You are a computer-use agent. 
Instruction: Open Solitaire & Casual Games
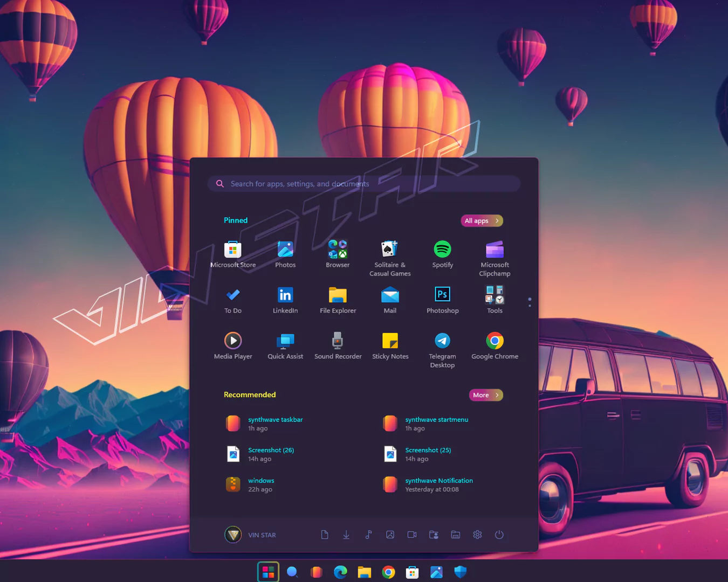tap(390, 258)
